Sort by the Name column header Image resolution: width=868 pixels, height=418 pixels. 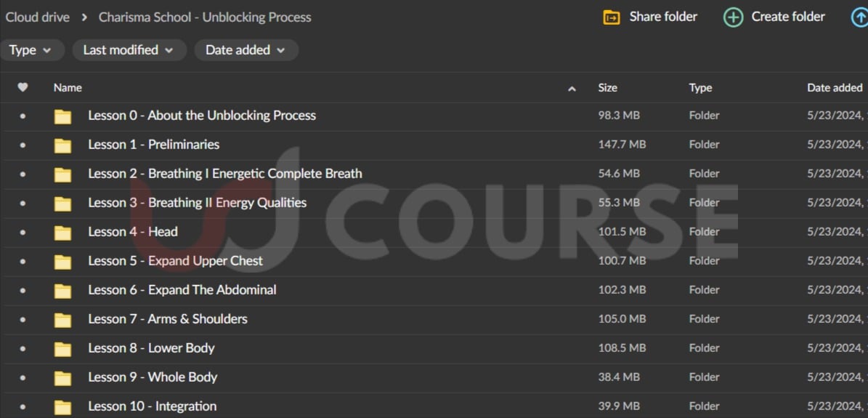pyautogui.click(x=68, y=88)
